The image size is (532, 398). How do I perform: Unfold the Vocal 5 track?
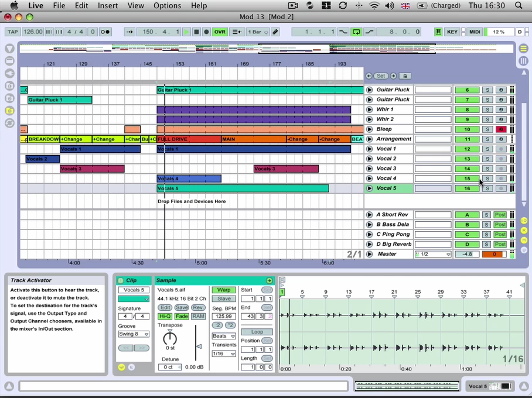click(x=370, y=188)
